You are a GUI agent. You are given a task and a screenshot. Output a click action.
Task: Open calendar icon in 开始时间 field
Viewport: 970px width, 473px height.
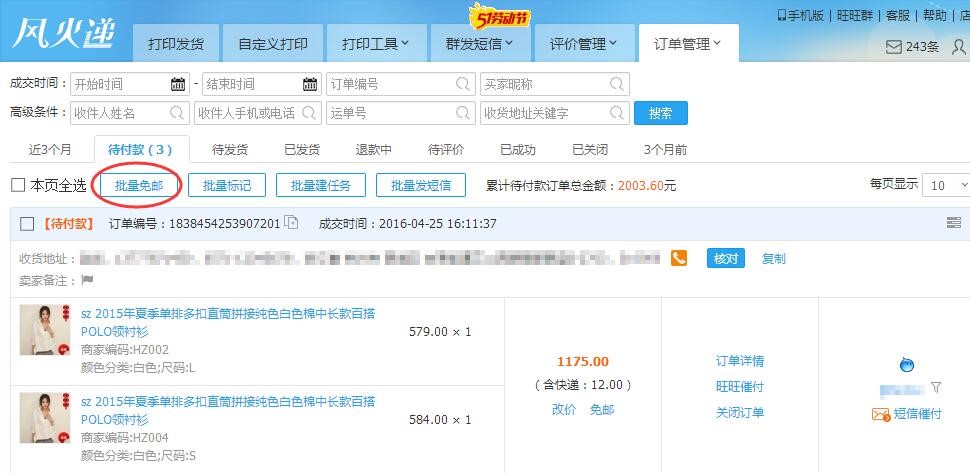tap(178, 84)
